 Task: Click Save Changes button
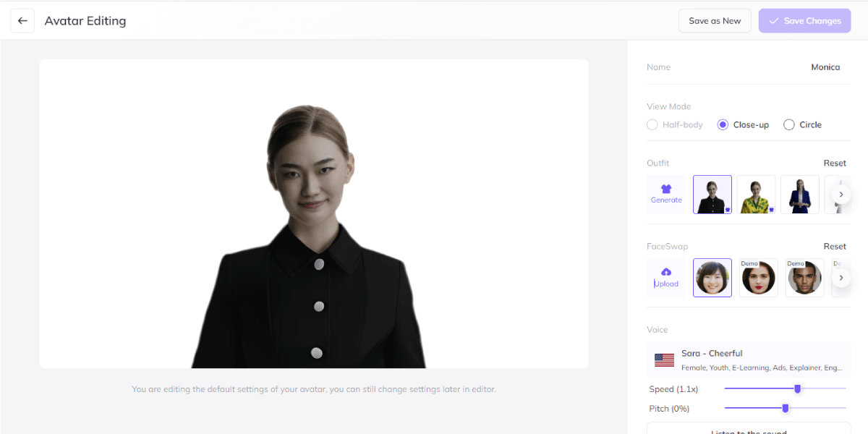pyautogui.click(x=805, y=21)
